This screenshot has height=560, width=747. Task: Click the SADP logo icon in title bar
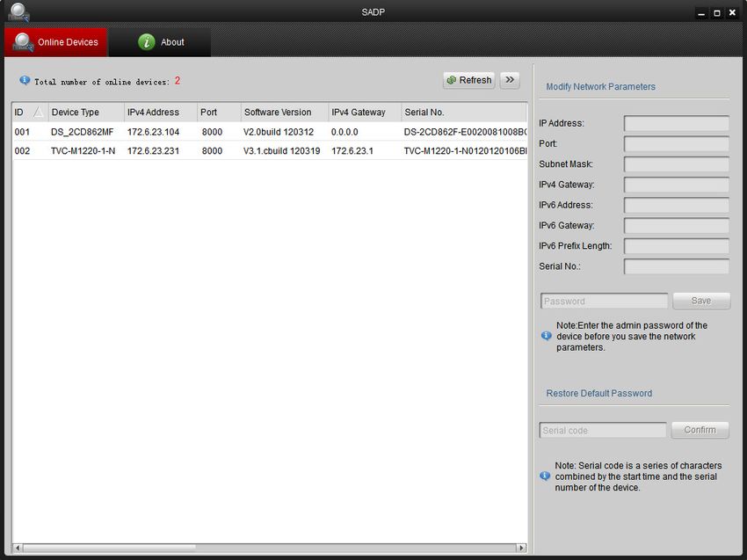pyautogui.click(x=18, y=12)
